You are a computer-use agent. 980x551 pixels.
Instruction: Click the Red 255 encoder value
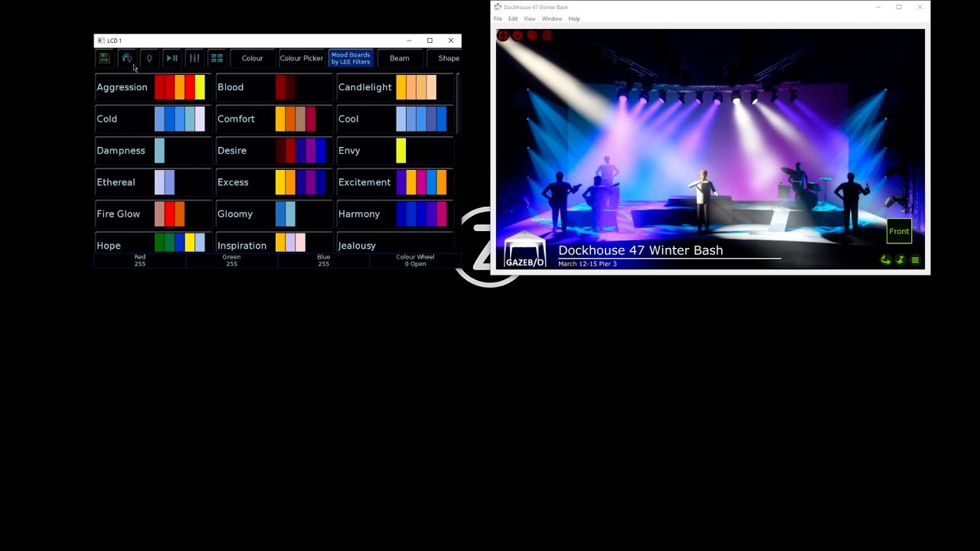[x=140, y=260]
